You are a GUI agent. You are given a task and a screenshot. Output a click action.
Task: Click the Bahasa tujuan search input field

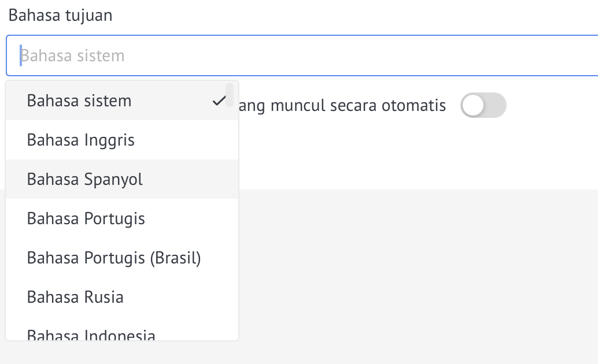(302, 55)
